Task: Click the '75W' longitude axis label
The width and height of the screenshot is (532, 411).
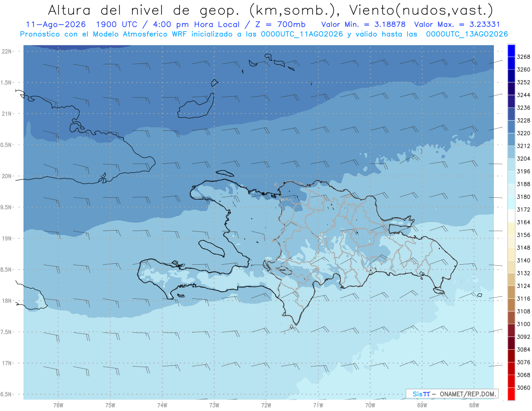Action: [x=110, y=405]
